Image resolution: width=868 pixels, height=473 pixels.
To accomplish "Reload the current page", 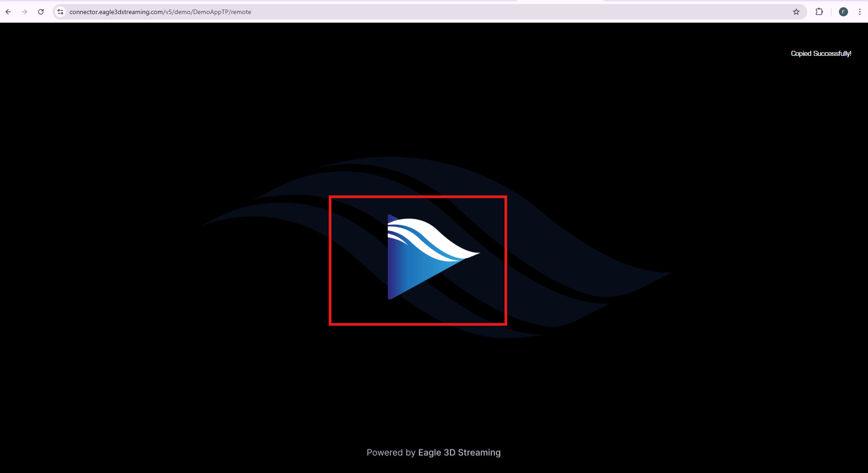I will [x=41, y=12].
